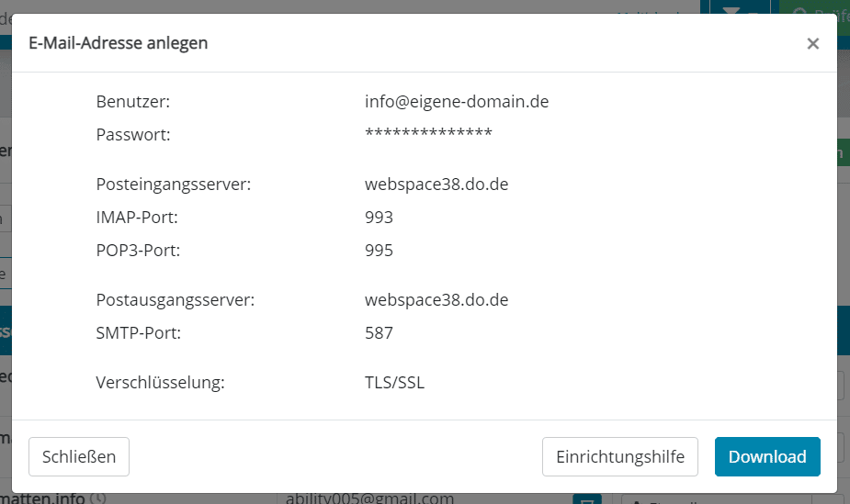Click the blue icon button beside gmail address
The image size is (850, 504).
[587, 498]
